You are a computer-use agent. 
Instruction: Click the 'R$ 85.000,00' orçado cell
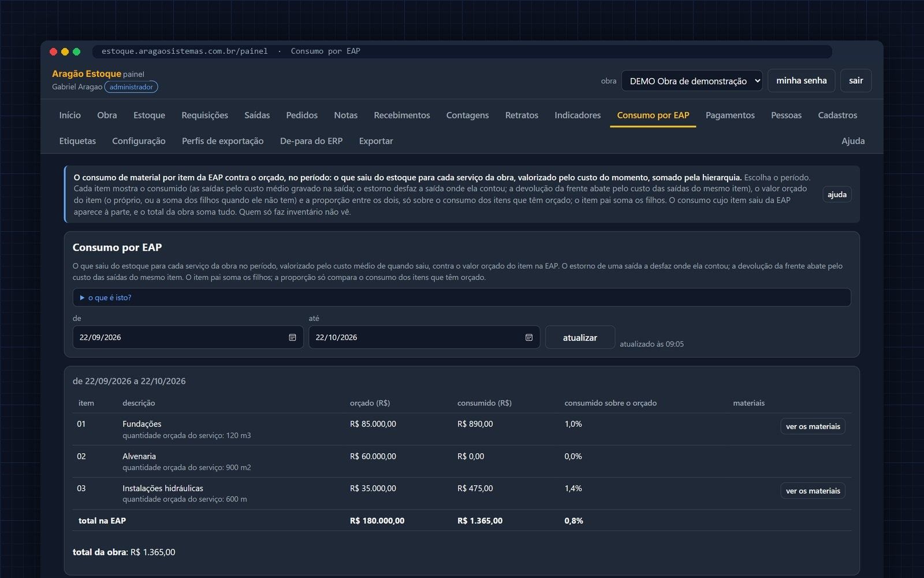point(373,424)
